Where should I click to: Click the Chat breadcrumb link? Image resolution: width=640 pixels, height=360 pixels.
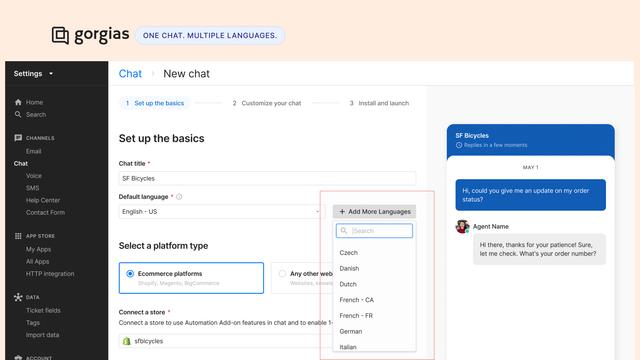[130, 73]
